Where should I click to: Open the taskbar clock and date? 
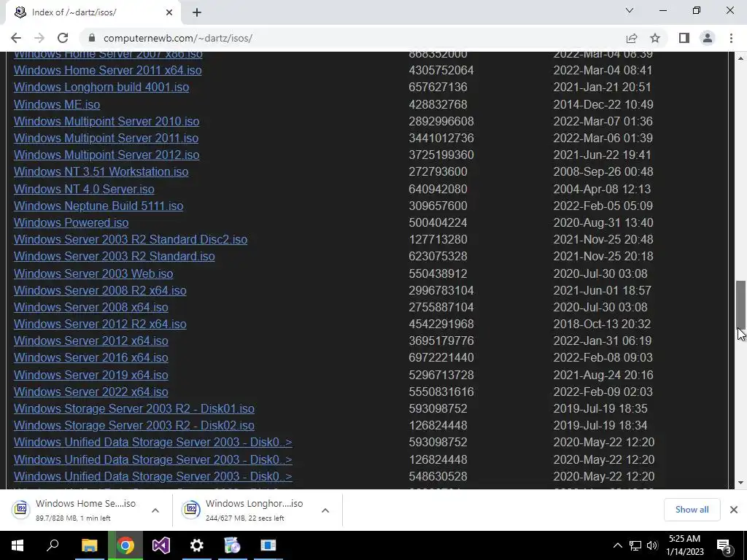(684, 545)
